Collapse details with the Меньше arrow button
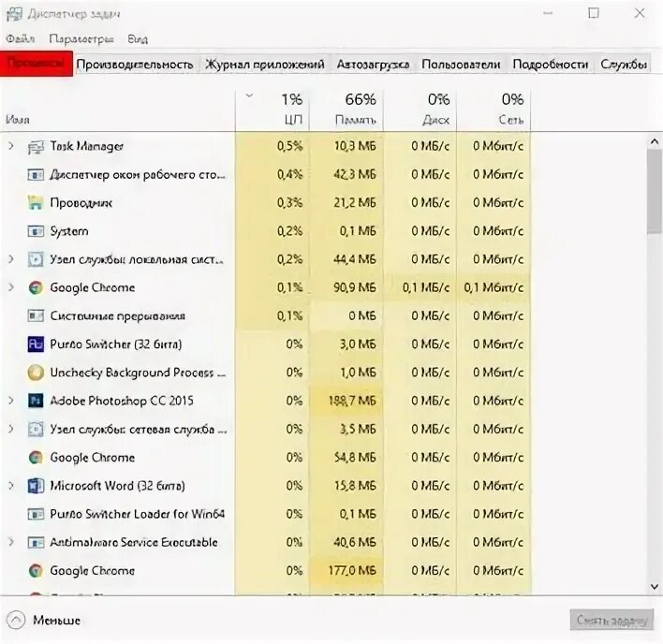The height and width of the screenshot is (644, 663). pyautogui.click(x=16, y=621)
